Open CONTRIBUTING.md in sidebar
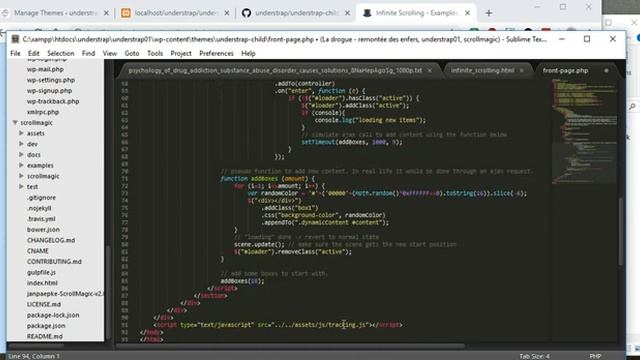640x360 pixels. coord(54,261)
